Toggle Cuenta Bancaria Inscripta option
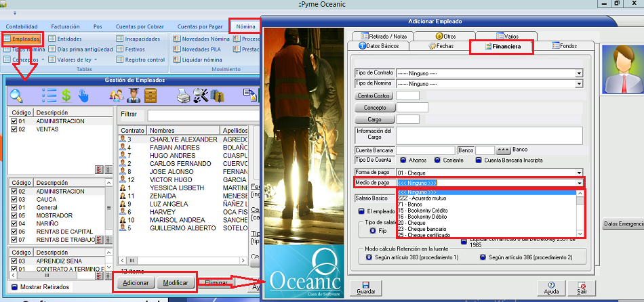This screenshot has width=644, height=302. click(x=479, y=160)
